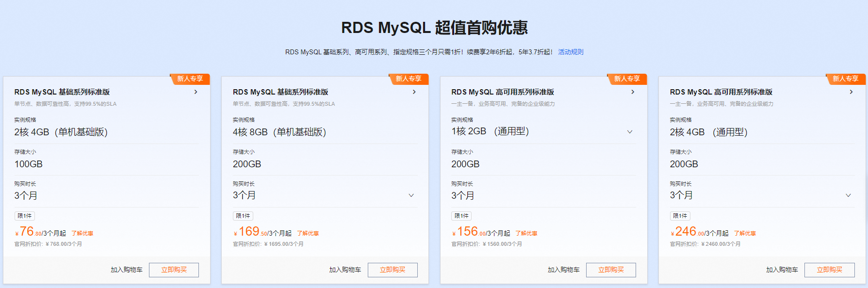This screenshot has width=868, height=288.
Task: Click 立即购买 on the ¥156.00 card
Action: (x=611, y=270)
